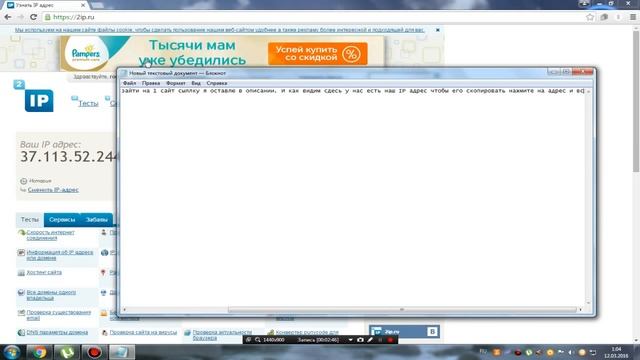Image resolution: width=640 pixels, height=360 pixels.
Task: Select the recorder pencil draw tool
Action: coord(370,340)
